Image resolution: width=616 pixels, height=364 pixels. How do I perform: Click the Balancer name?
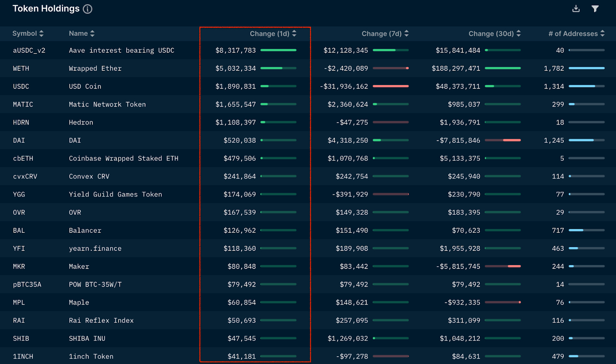point(85,230)
